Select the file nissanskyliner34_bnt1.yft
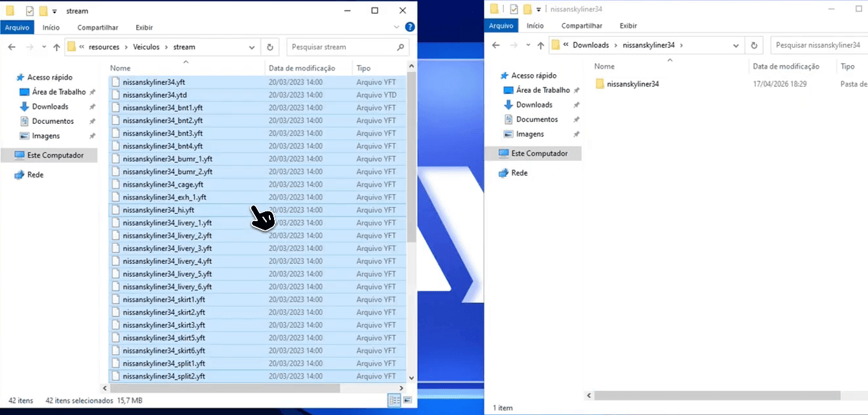 point(257,108)
